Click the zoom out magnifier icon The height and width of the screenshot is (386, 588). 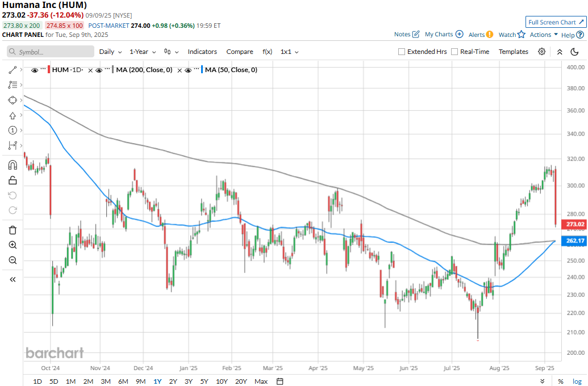pos(12,260)
